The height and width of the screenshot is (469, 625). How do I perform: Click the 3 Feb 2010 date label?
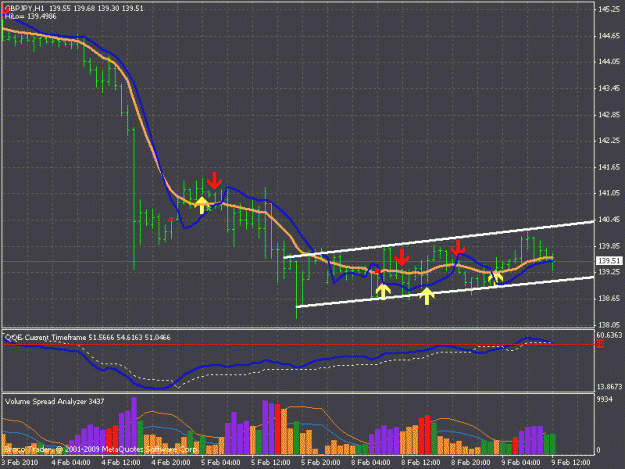20,462
